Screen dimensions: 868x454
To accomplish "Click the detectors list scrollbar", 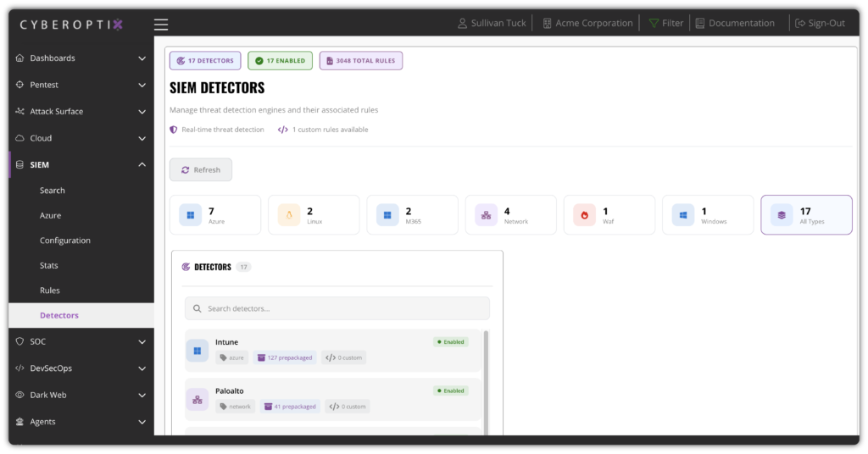I will click(486, 373).
